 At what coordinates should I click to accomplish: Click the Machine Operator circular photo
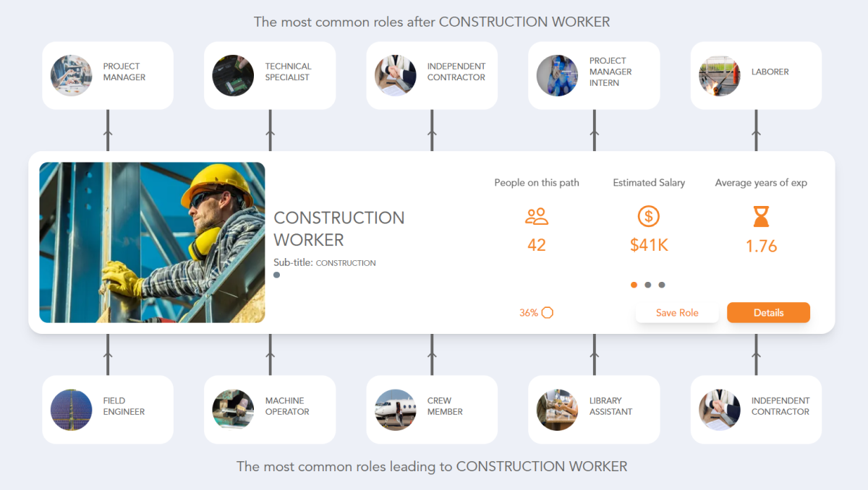233,409
